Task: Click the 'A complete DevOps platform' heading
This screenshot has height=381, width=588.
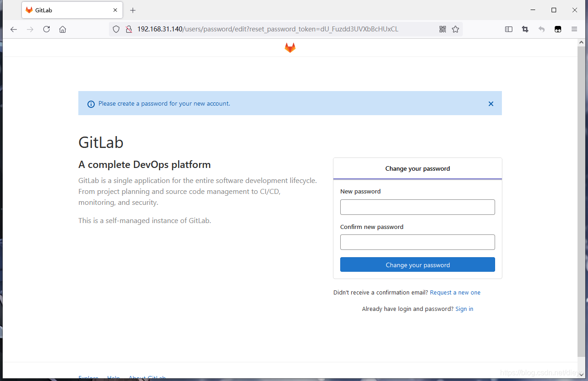Action: pos(144,165)
